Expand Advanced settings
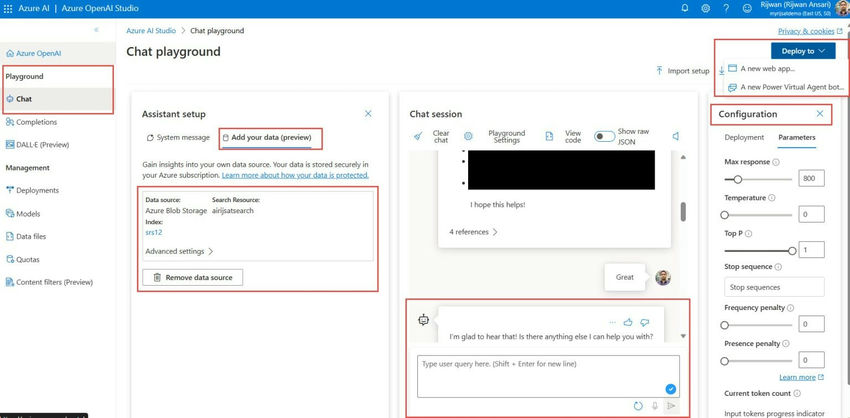This screenshot has width=850, height=418. coord(179,252)
